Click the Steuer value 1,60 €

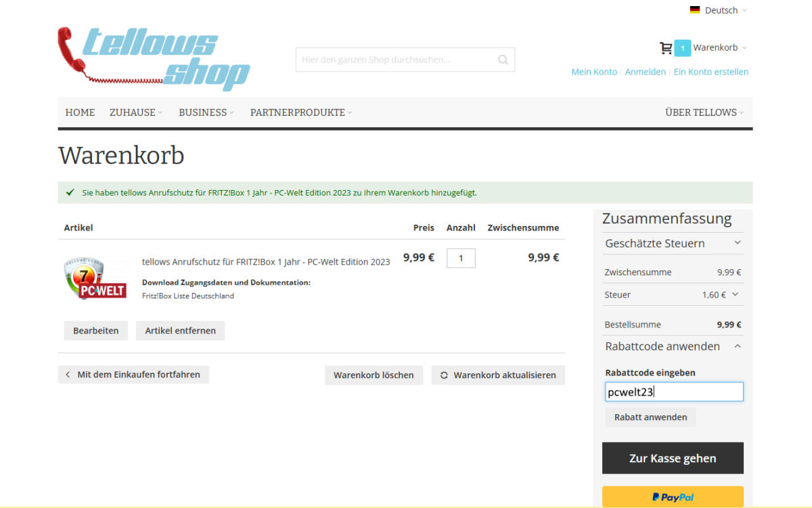714,295
